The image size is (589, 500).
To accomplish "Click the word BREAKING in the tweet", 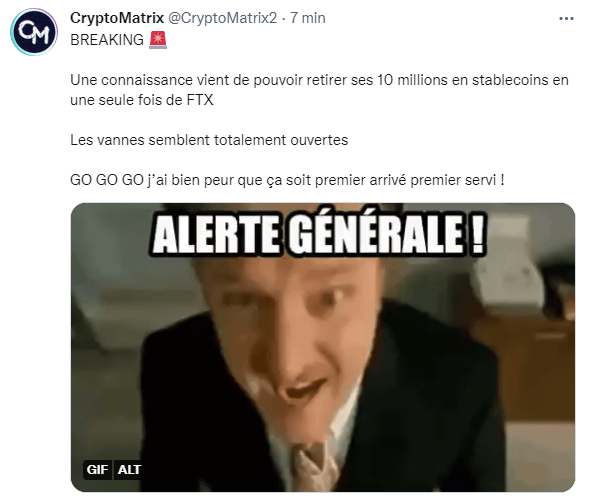I will 107,40.
